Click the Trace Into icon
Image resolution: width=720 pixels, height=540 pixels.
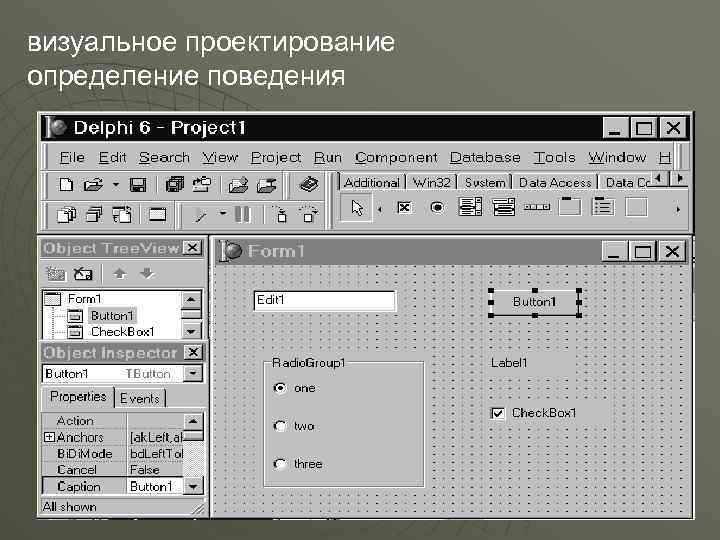281,214
